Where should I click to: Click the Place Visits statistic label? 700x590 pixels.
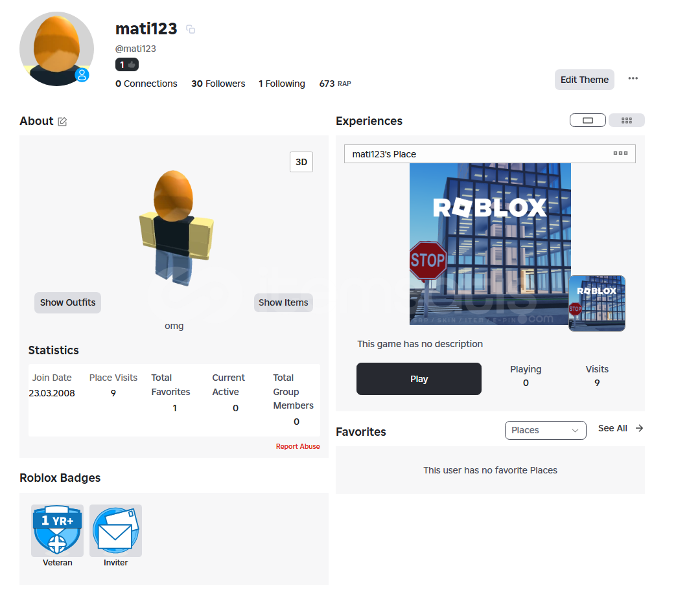click(113, 378)
